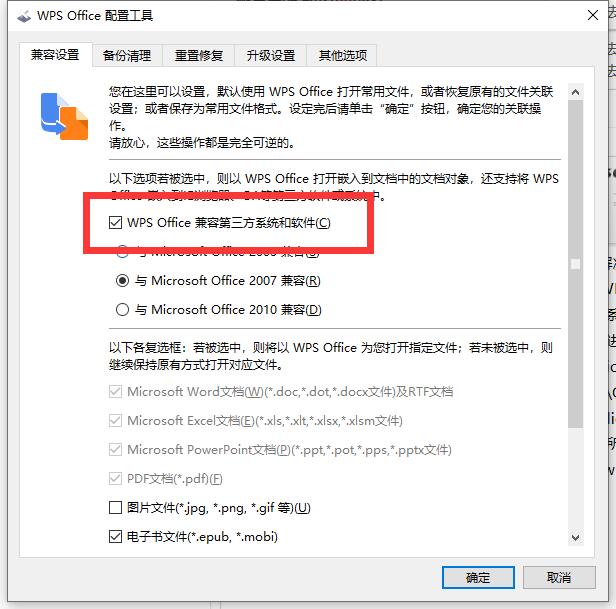Select 与 Microsoft Office 2007 兼容 radio option
This screenshot has height=609, width=616.
pyautogui.click(x=122, y=281)
